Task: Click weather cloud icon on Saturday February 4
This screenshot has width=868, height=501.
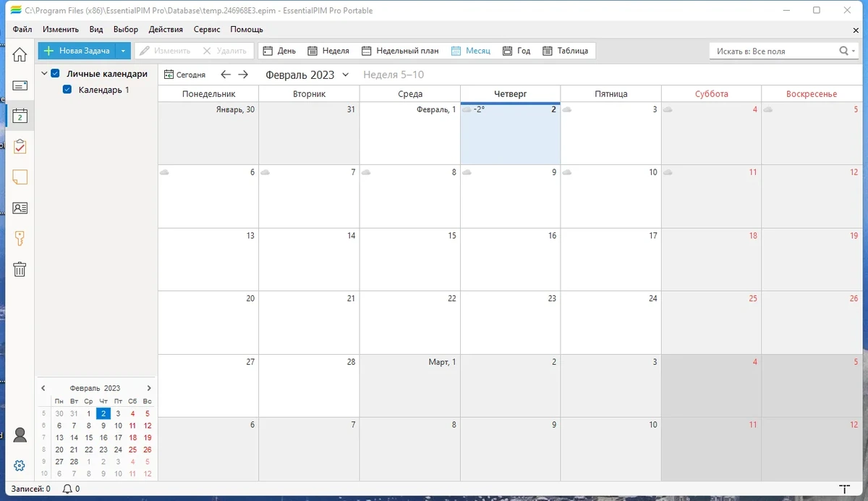Action: point(667,109)
